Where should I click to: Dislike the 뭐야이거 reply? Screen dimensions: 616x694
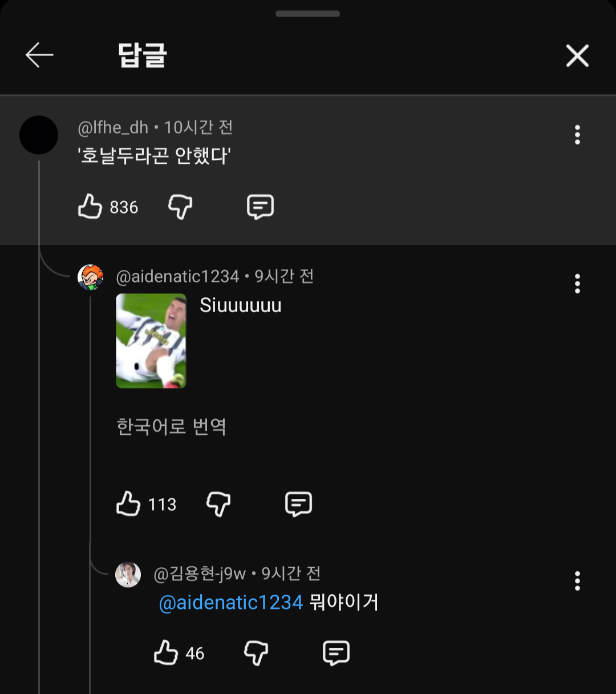tap(256, 652)
